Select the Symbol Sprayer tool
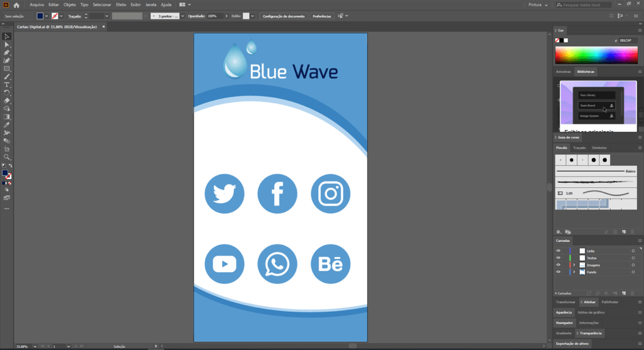The height and width of the screenshot is (350, 644). point(6,133)
